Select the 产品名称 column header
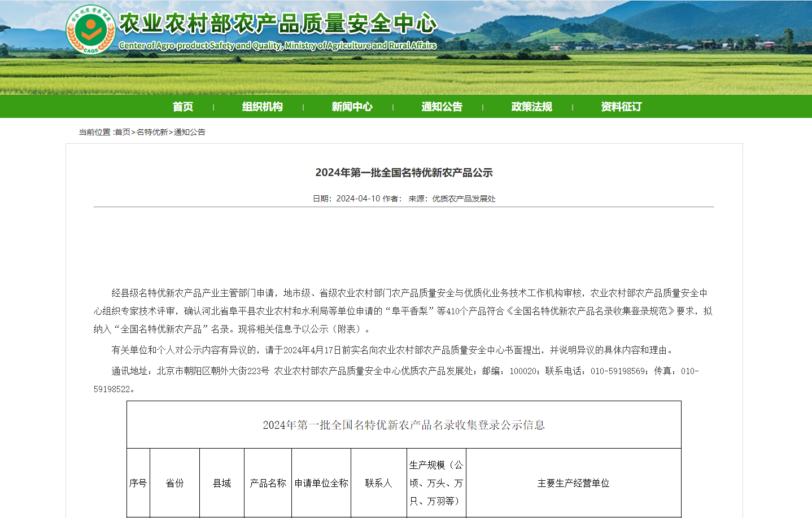This screenshot has height=518, width=812. [268, 483]
